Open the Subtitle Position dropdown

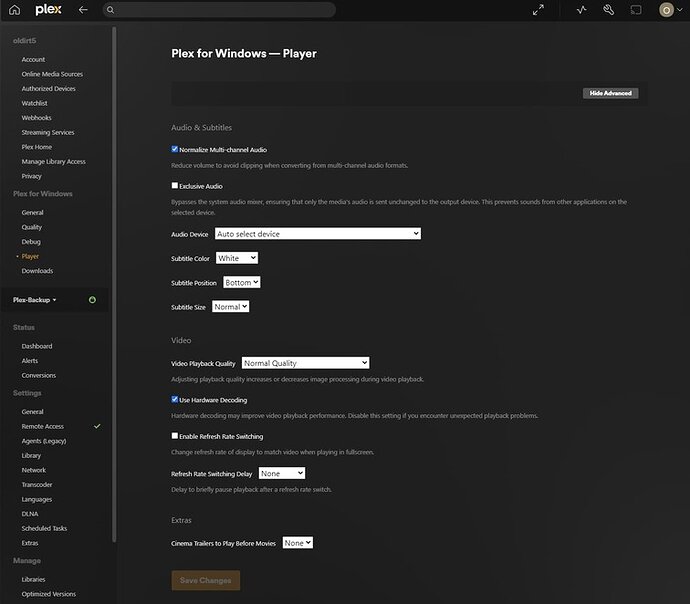click(242, 282)
